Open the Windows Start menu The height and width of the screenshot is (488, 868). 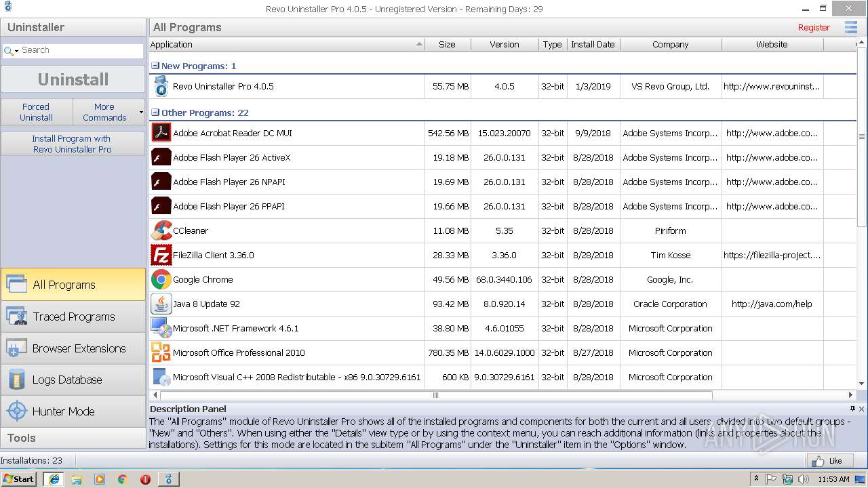[18, 479]
